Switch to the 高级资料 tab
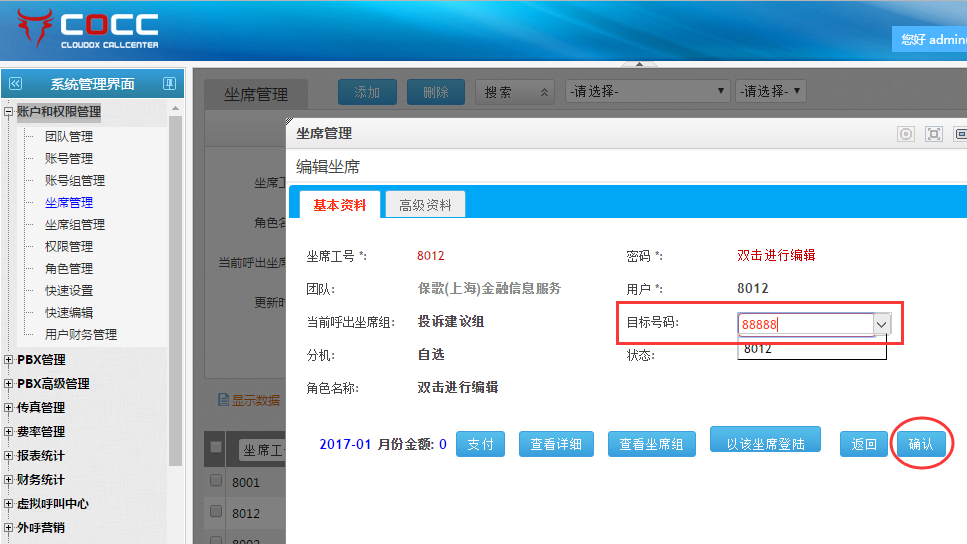 click(x=425, y=205)
